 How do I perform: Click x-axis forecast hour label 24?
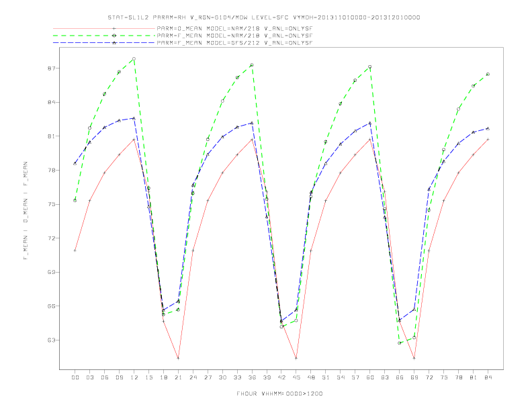193,377
